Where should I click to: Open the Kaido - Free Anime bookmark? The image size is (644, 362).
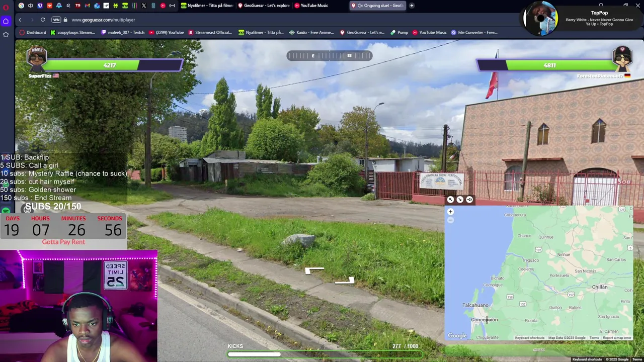click(311, 32)
